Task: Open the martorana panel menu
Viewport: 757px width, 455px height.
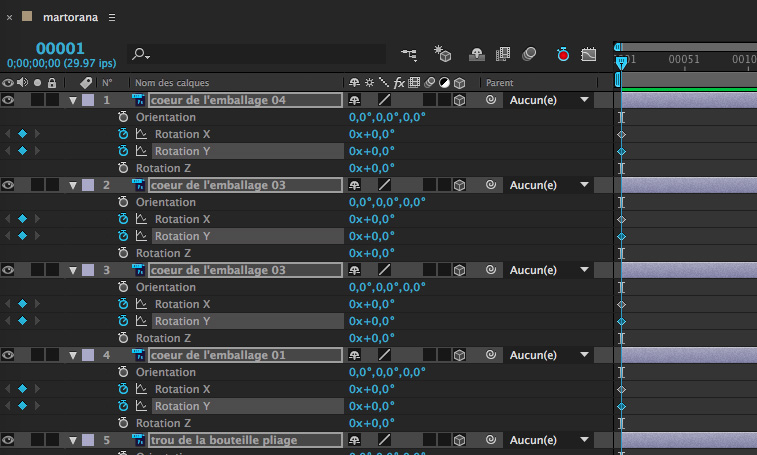Action: [x=111, y=18]
